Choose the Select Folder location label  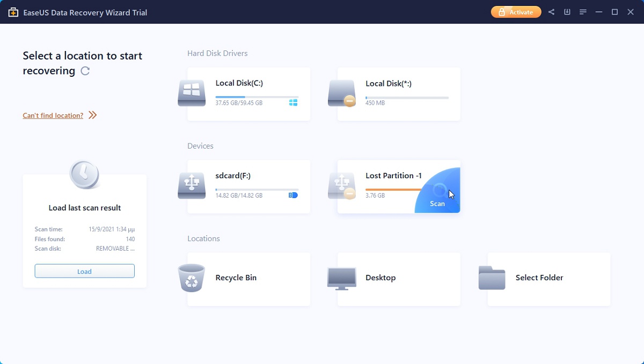click(539, 278)
